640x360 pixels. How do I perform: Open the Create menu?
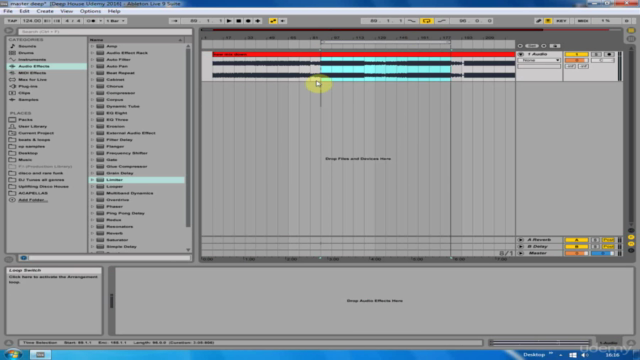[45, 11]
